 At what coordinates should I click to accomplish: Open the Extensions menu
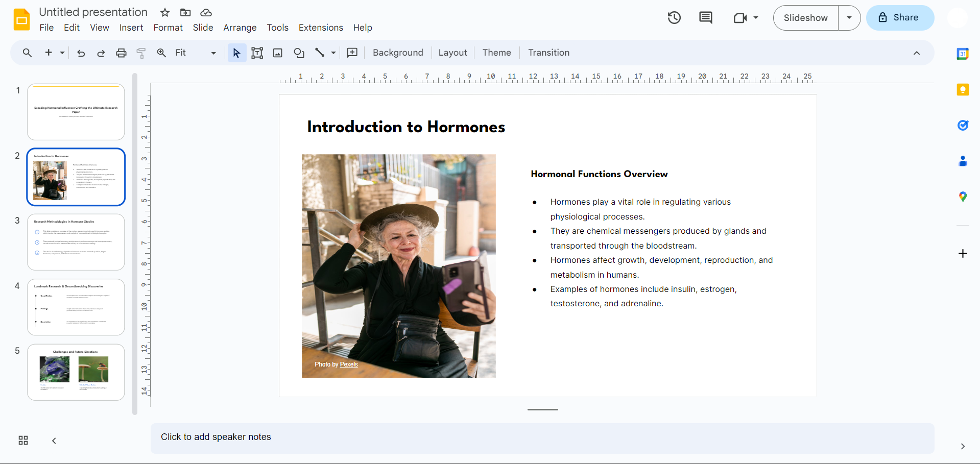point(321,28)
